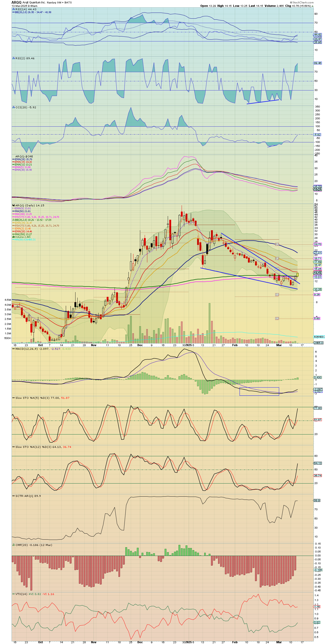
Task: Click the ARQQ ticker symbol in the header
Action: tap(16, 2)
